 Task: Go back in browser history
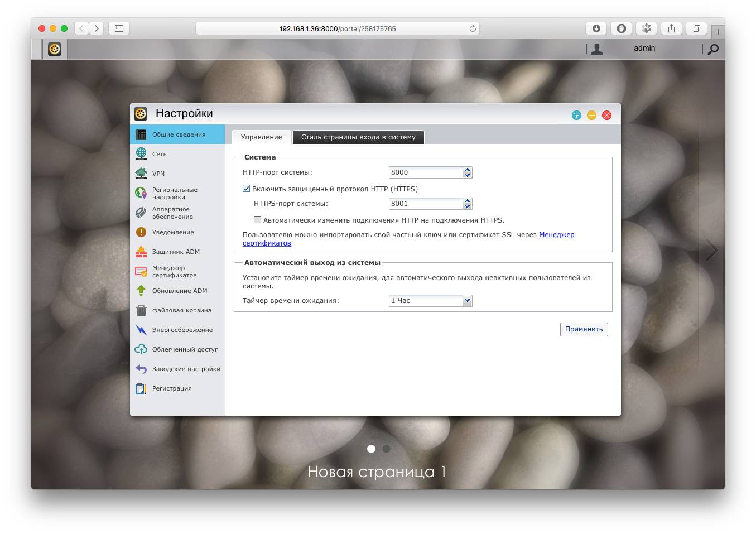coord(81,28)
